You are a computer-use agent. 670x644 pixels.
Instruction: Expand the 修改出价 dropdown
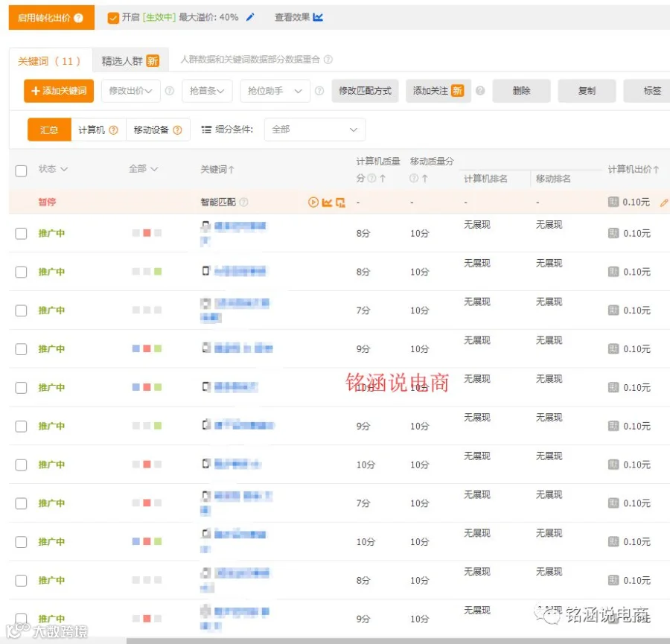pos(131,91)
